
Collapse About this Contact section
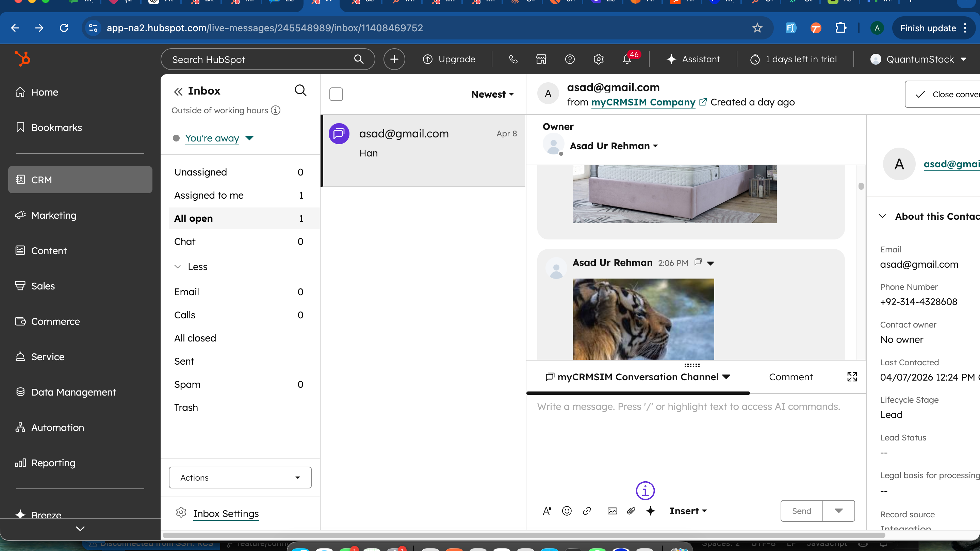click(882, 216)
